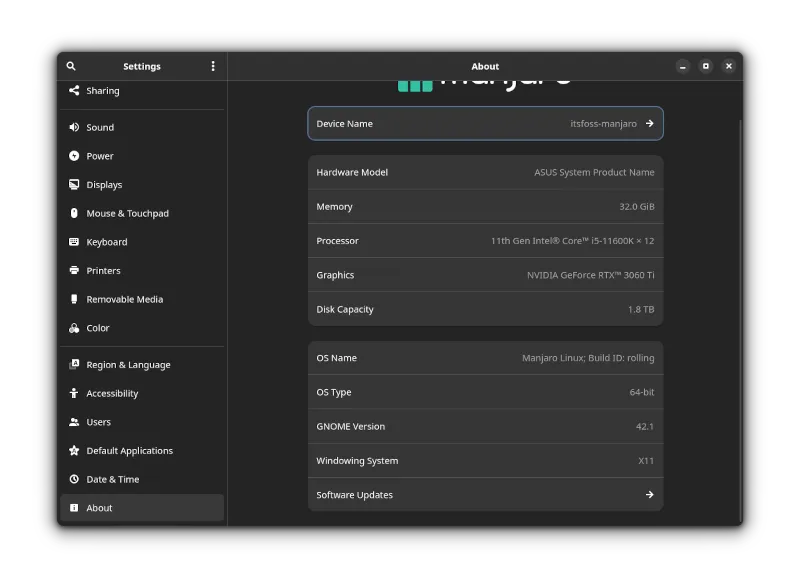Image resolution: width=800 pixels, height=588 pixels.
Task: Click the Keyboard settings icon
Action: tap(72, 242)
